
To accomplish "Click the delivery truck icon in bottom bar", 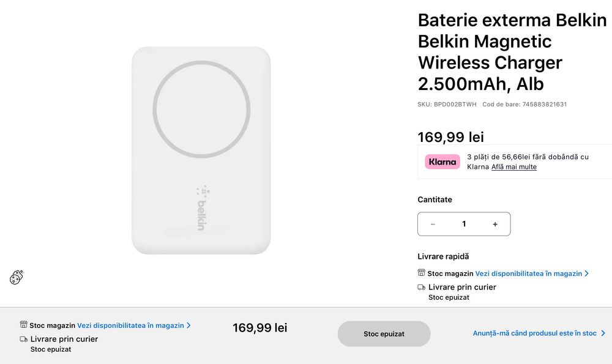I will click(x=24, y=339).
